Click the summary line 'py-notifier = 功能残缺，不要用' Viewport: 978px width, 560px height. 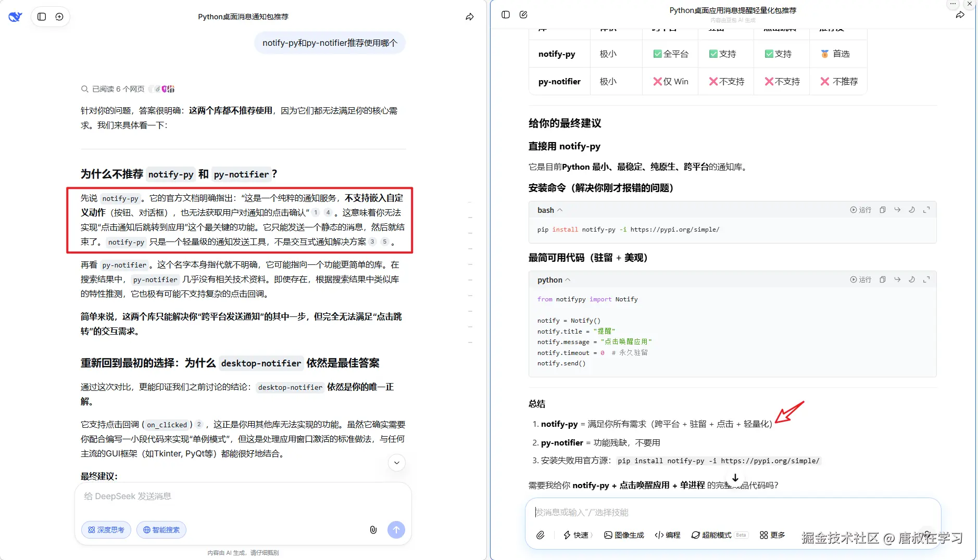600,443
